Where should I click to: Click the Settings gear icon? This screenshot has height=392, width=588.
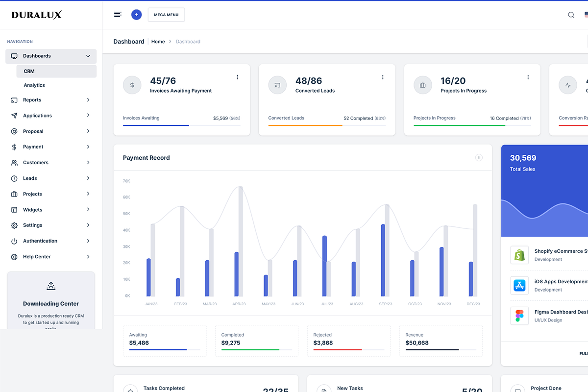click(14, 225)
